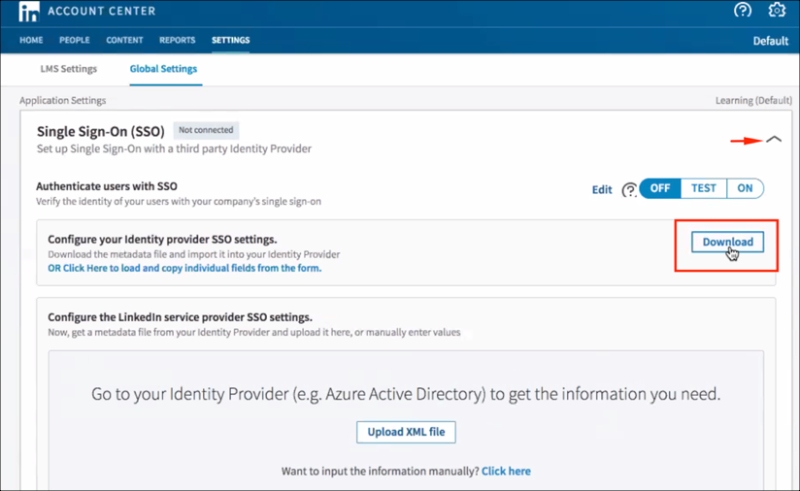This screenshot has height=491, width=800.
Task: Click the LinkedIn logo icon
Action: tap(29, 12)
